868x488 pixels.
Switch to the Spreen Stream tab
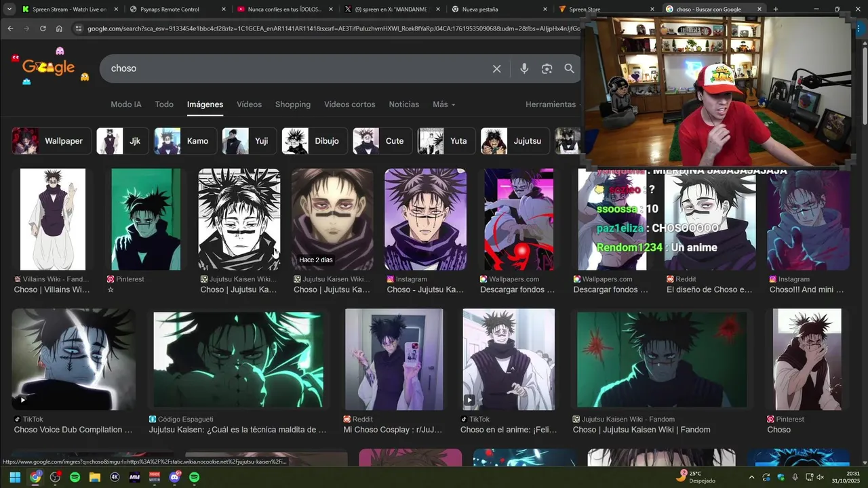pyautogui.click(x=69, y=9)
